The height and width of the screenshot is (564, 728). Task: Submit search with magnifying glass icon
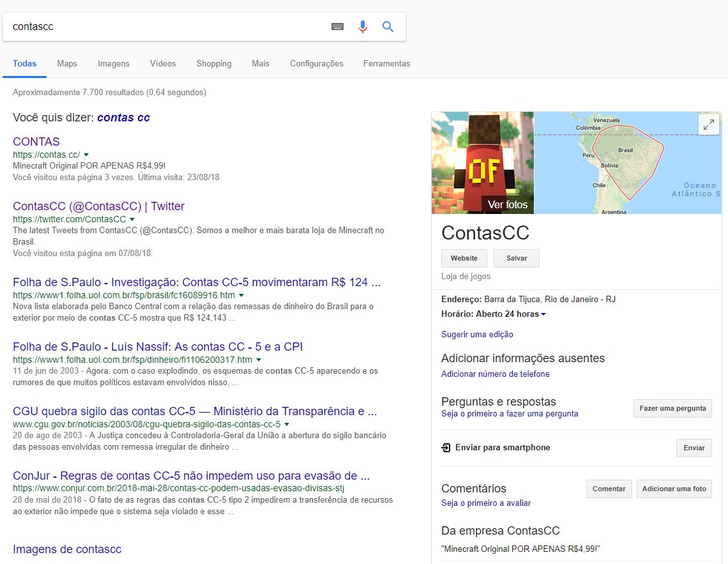pyautogui.click(x=388, y=26)
